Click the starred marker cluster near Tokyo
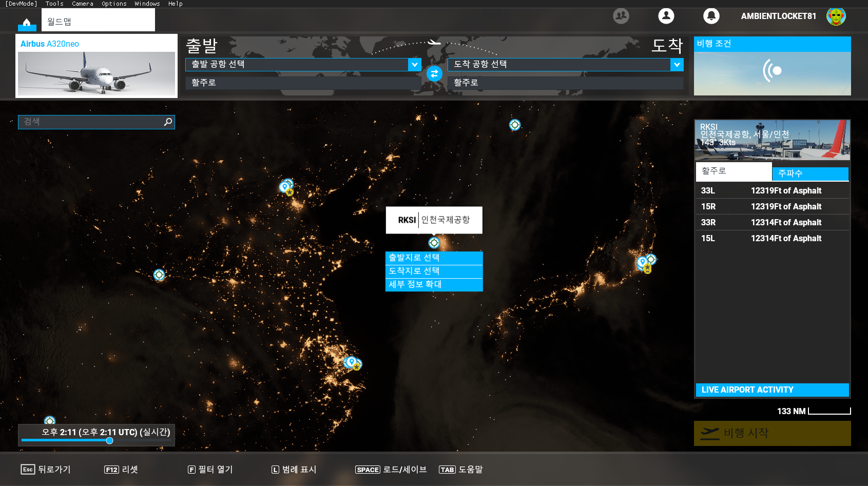 646,264
